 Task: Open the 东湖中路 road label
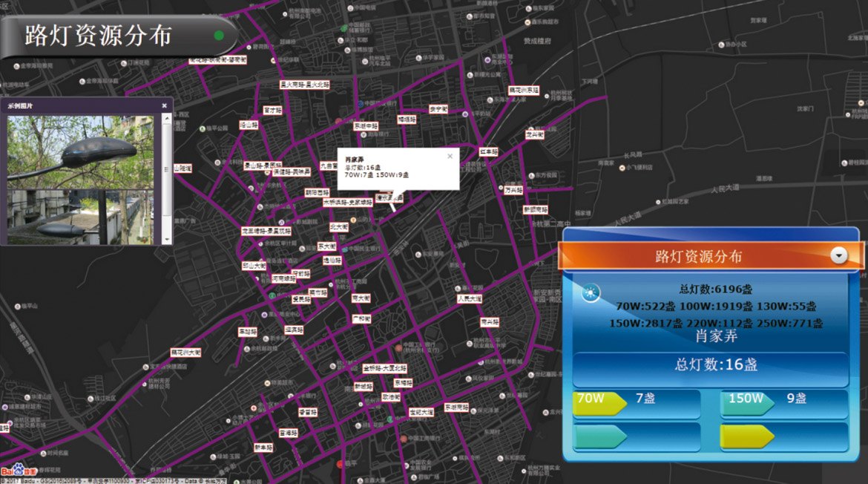pyautogui.click(x=366, y=126)
